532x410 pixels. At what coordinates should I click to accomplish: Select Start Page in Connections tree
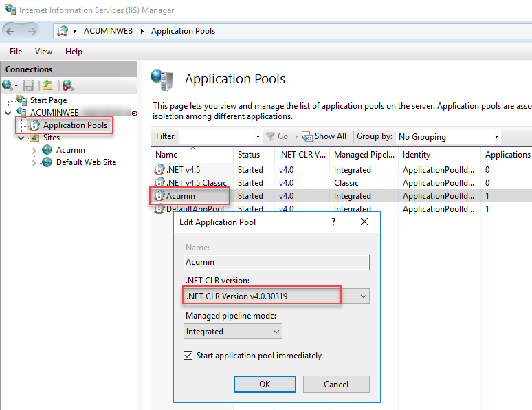(48, 100)
